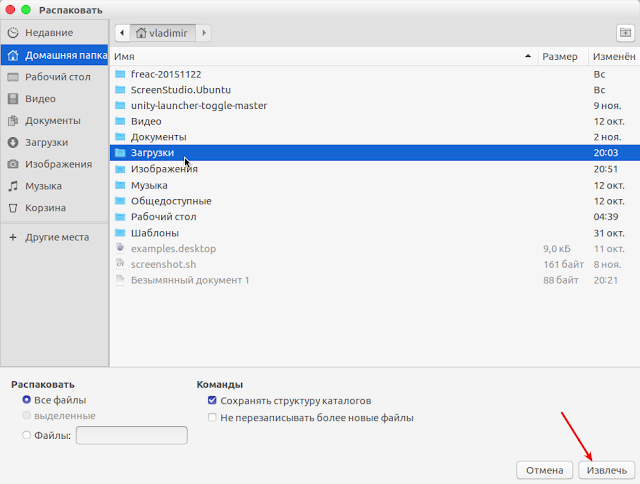This screenshot has width=640, height=484.
Task: Click Загрузки folder icon in file list
Action: [120, 153]
